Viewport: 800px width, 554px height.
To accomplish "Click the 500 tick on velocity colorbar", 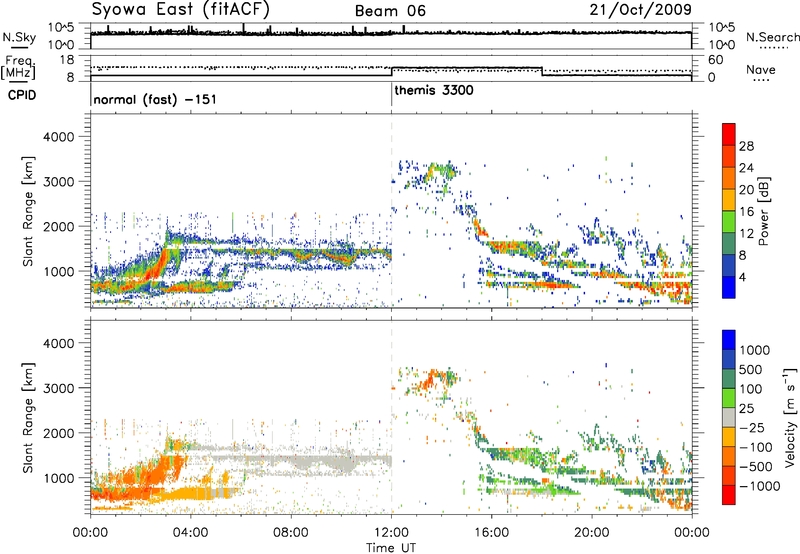I will 751,369.
